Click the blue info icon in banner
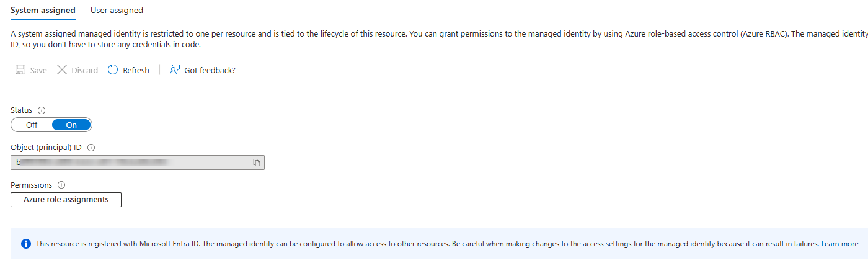Viewport: 868px width, 263px height. [x=26, y=244]
